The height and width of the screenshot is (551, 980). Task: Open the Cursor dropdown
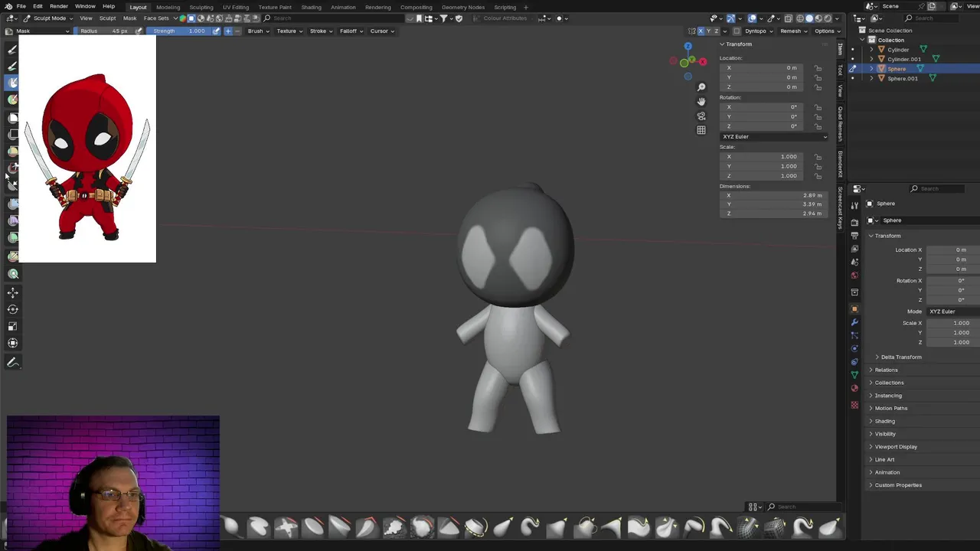[382, 31]
